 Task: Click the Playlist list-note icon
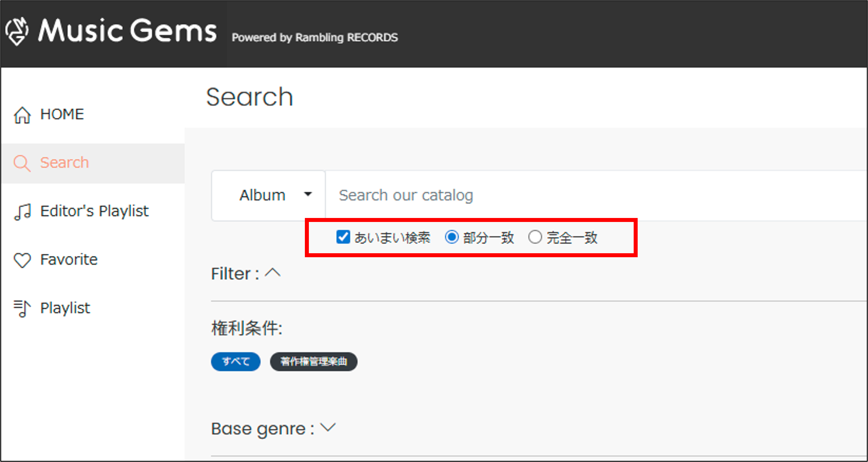click(x=22, y=308)
